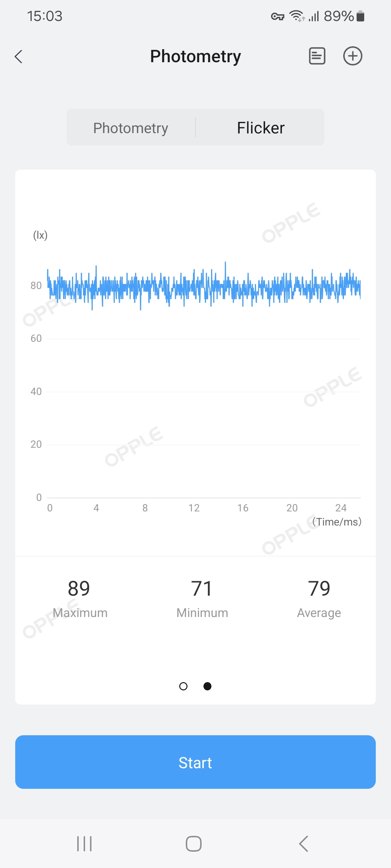Tap the battery status icon
The width and height of the screenshot is (391, 868).
coord(360,16)
